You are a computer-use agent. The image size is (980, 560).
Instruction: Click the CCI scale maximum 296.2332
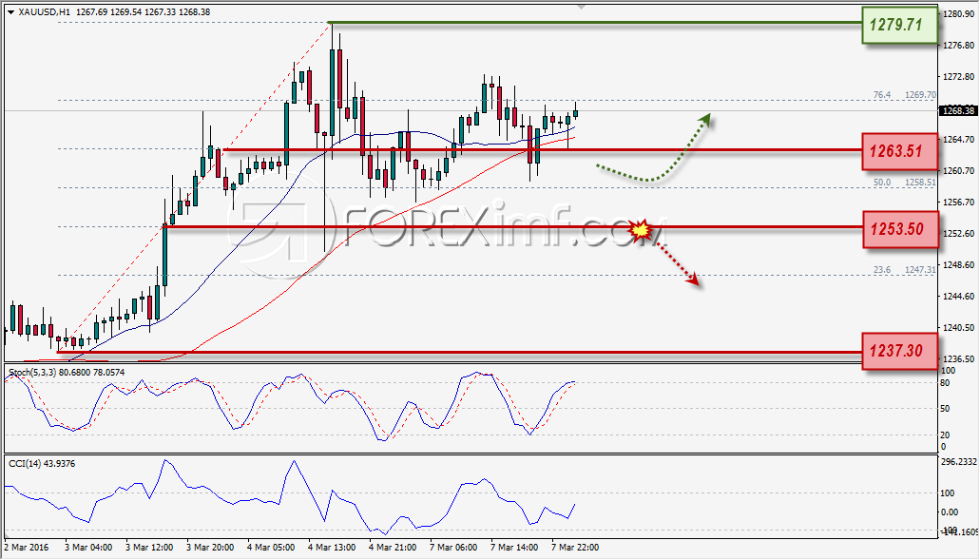pos(958,462)
